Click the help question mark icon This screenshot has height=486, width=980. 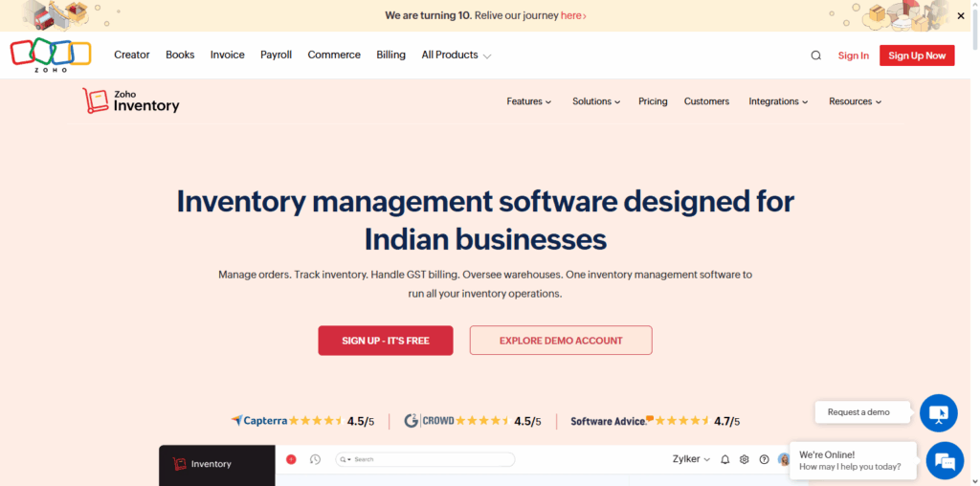tap(764, 459)
